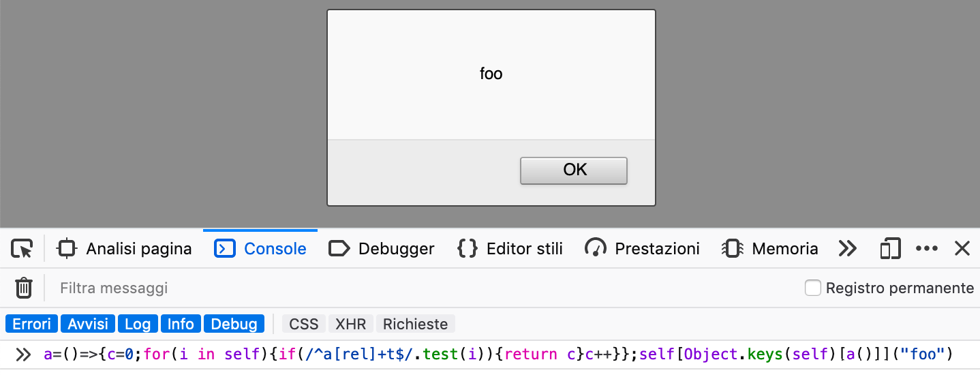Open the devtools three-dot options menu
The height and width of the screenshot is (375, 980).
click(x=927, y=249)
